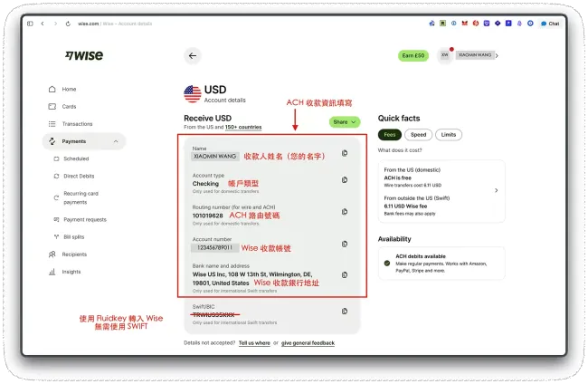Image resolution: width=588 pixels, height=384 pixels.
Task: Select the Payments sidebar item
Action: [x=84, y=141]
